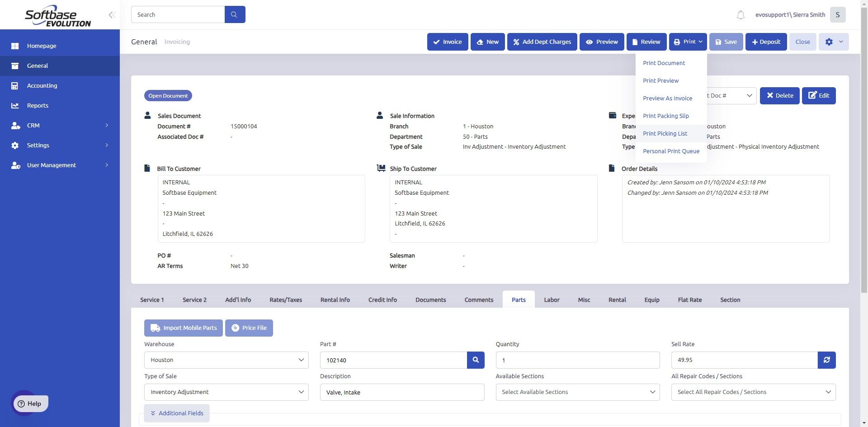The image size is (868, 427).
Task: Click the Part # lookup magnifier icon
Action: pyautogui.click(x=476, y=360)
